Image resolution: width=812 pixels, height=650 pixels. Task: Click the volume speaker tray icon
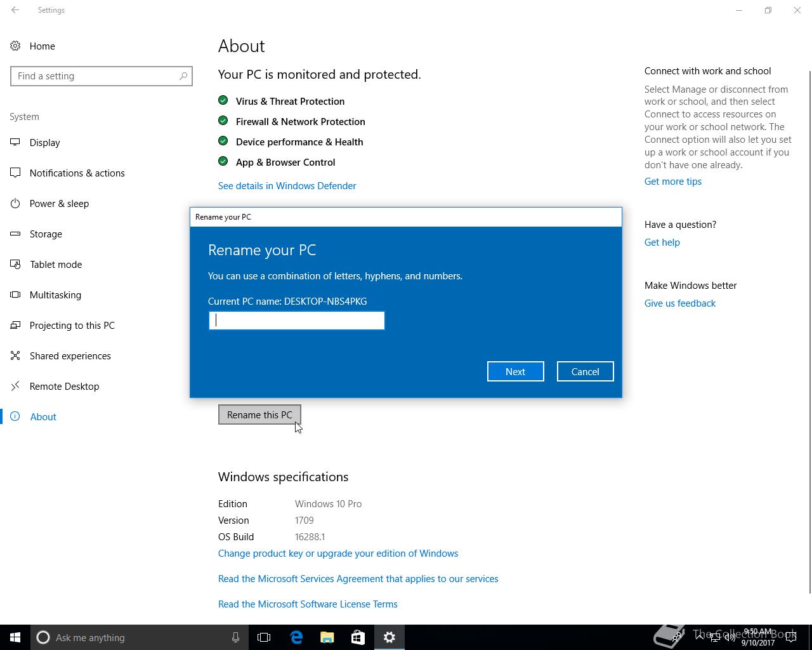coord(730,637)
